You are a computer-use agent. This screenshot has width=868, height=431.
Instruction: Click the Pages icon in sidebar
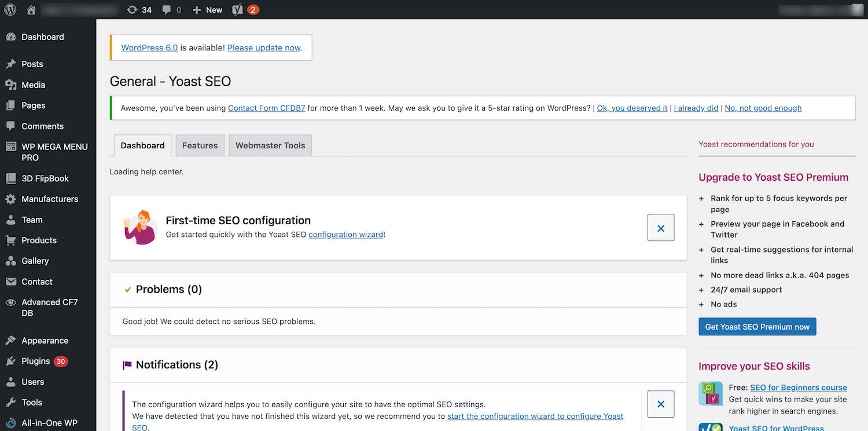tap(10, 105)
